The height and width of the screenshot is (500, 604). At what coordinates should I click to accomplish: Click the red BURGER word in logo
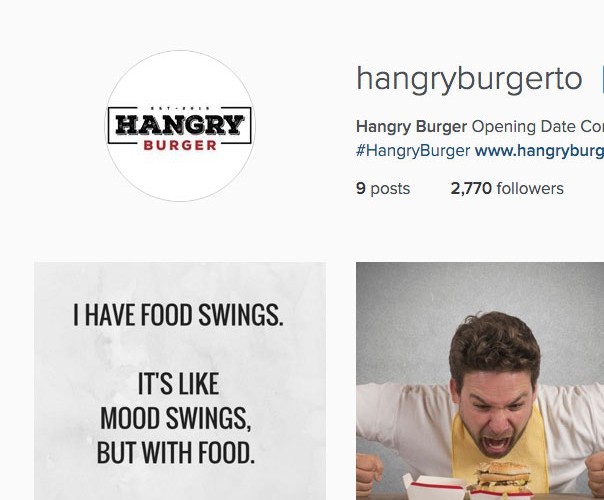tap(180, 146)
